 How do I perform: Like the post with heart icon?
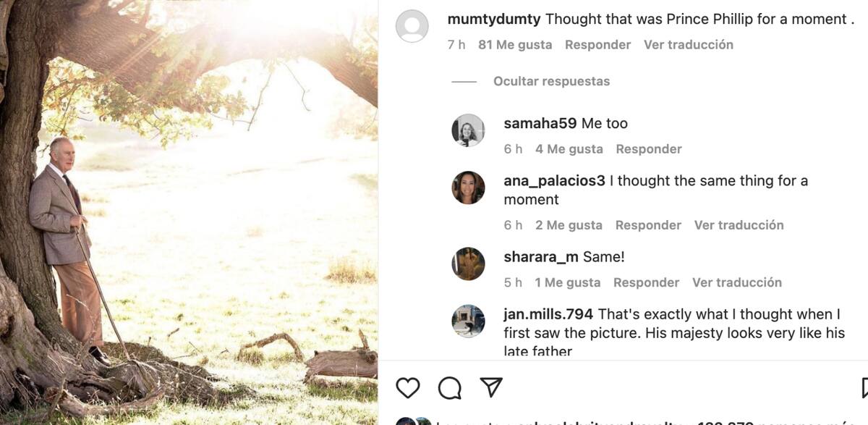click(408, 388)
